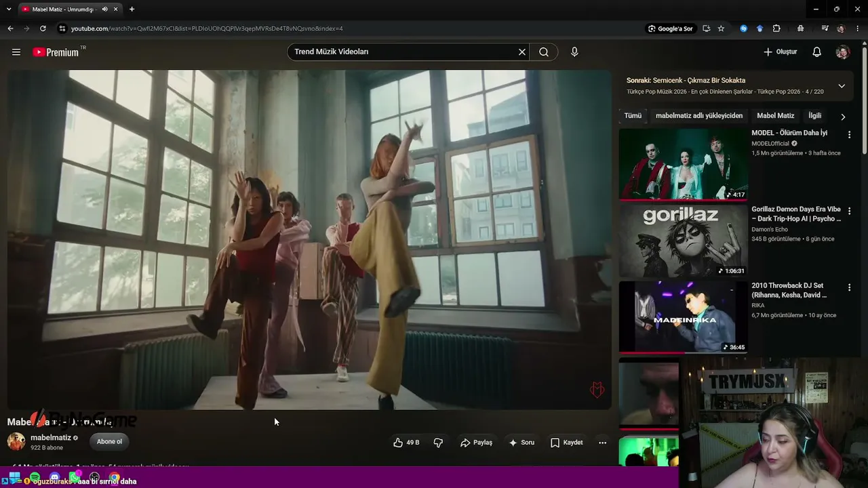This screenshot has height=488, width=868.
Task: Open a new browser tab
Action: [x=132, y=9]
